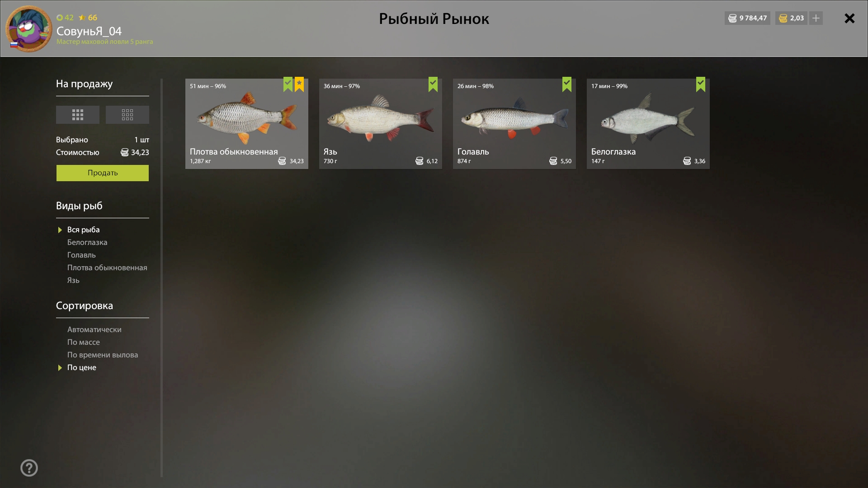Filter fish list by Белоглазка
Image resolution: width=868 pixels, height=488 pixels.
point(87,242)
